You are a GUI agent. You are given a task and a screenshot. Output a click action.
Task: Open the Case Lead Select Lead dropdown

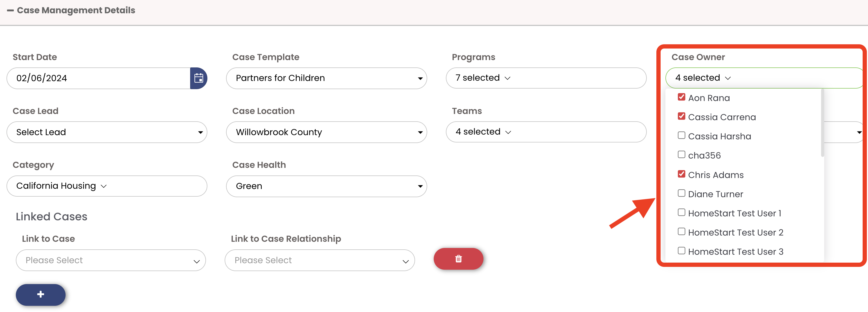tap(107, 132)
